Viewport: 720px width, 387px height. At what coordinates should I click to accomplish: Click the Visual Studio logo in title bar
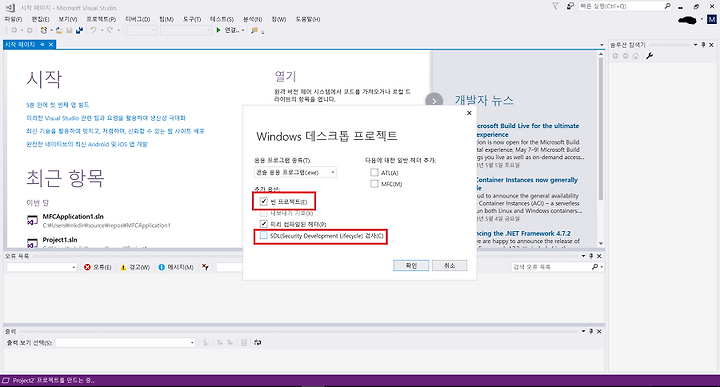click(x=10, y=8)
